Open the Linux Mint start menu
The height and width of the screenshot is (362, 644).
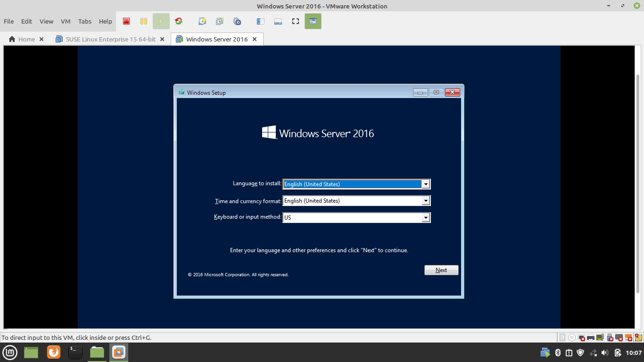(10, 352)
